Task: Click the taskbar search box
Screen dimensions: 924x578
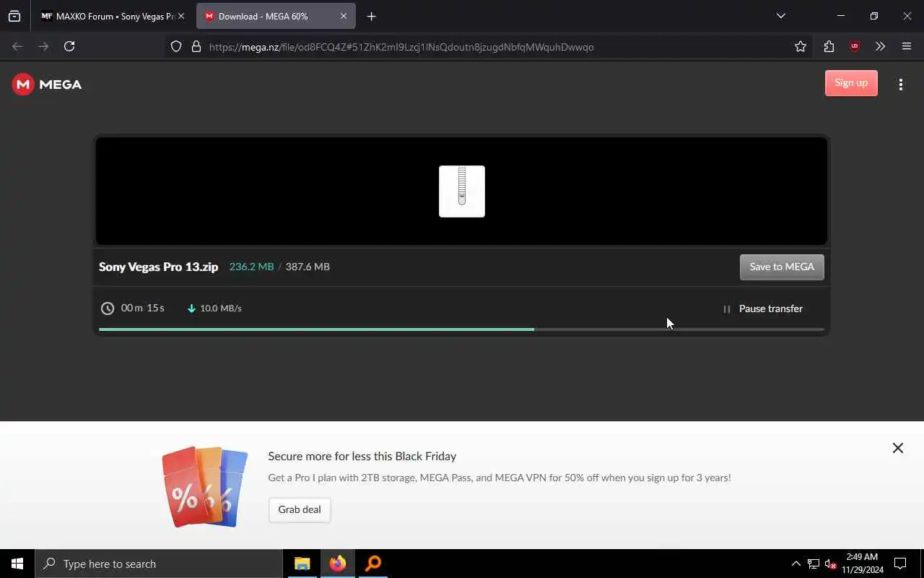Action: pyautogui.click(x=159, y=564)
